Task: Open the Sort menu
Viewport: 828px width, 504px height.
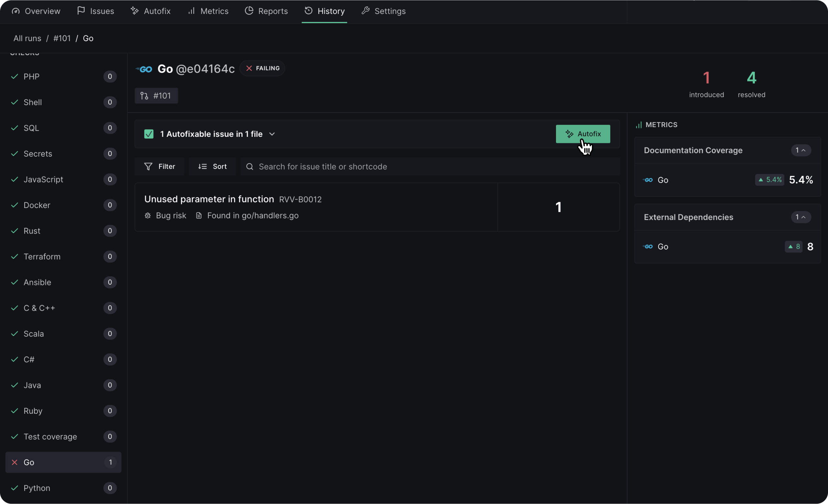Action: coord(212,167)
